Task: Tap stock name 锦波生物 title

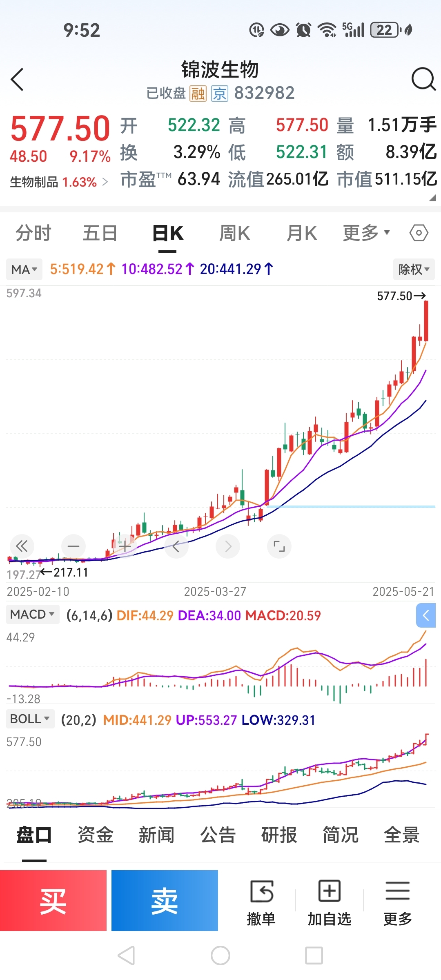Action: point(220,69)
